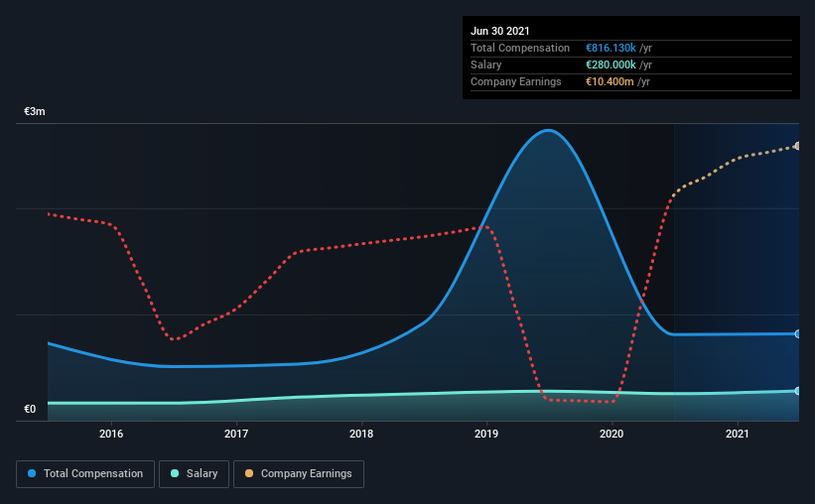Select the Total Compensation endpoint marker on chart
Viewport: 815px width, 504px height.
pos(797,334)
